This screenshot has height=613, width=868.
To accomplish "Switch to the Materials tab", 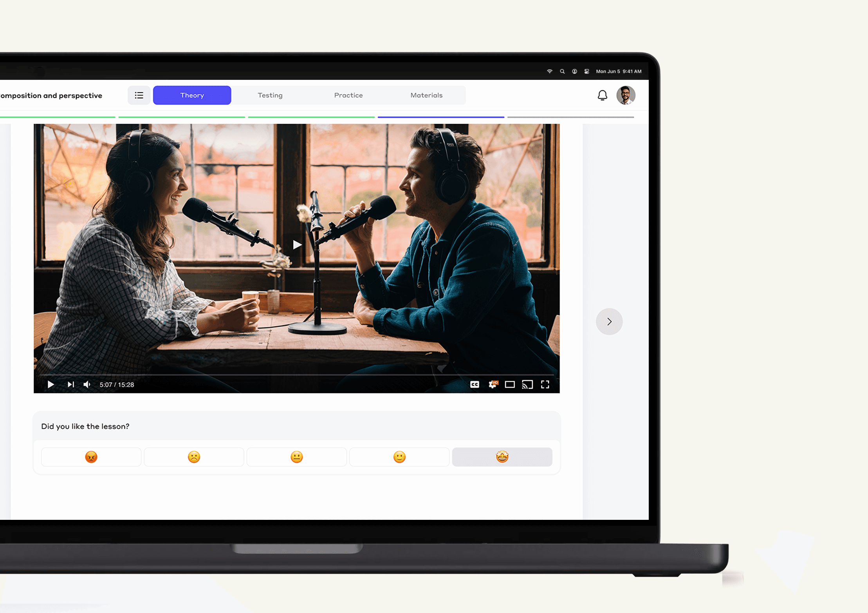I will click(427, 95).
